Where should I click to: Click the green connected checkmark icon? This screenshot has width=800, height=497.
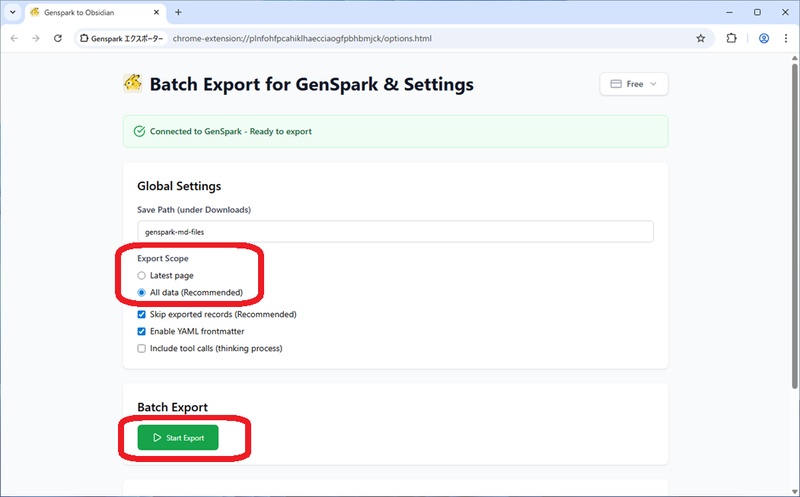pyautogui.click(x=139, y=131)
